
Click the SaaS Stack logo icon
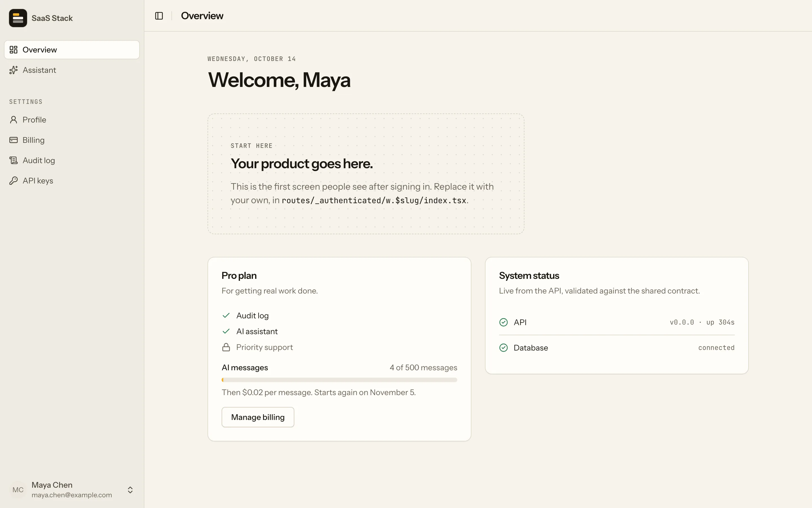18,18
